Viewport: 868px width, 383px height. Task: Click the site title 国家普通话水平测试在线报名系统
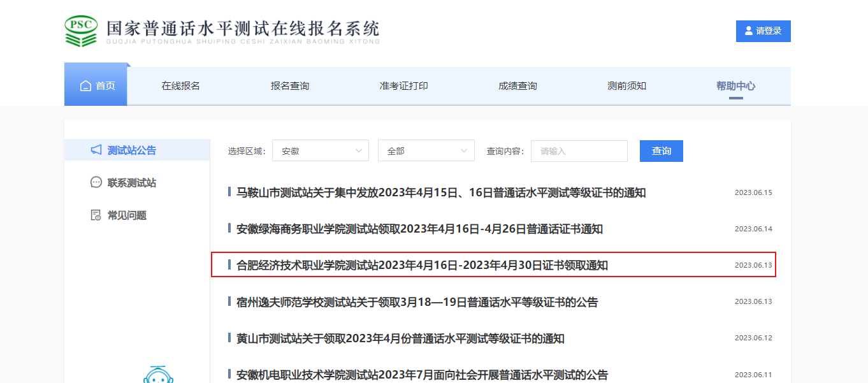click(x=243, y=30)
